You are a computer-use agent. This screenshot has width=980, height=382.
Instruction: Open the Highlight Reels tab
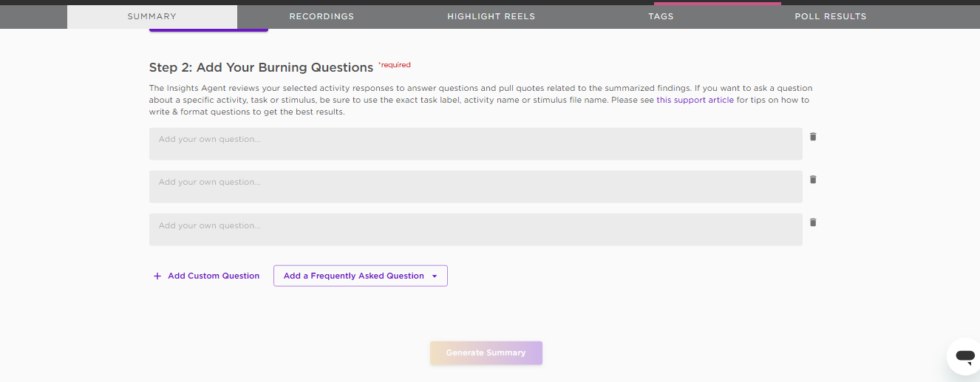pyautogui.click(x=491, y=16)
